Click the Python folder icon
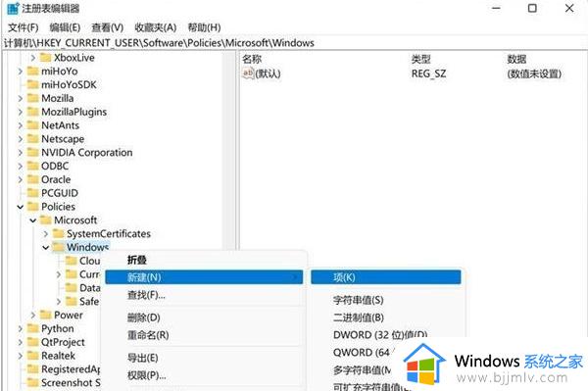 pos(33,328)
